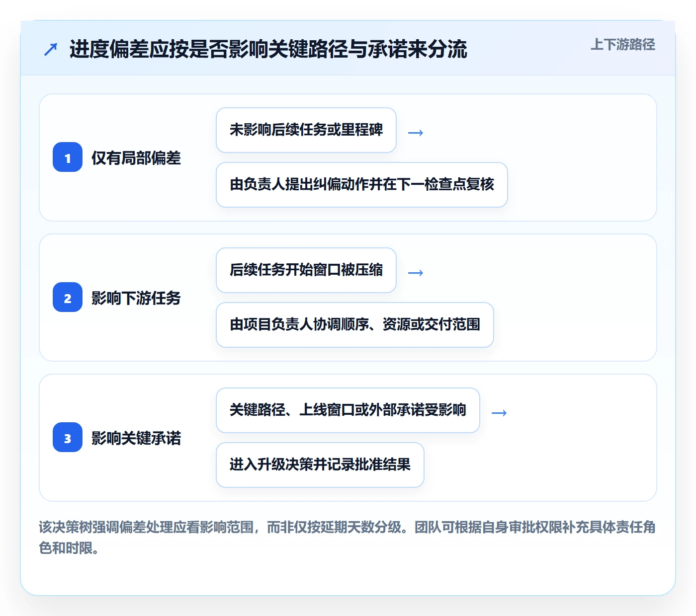Screen dimensions: 696x616
Task: Click arrow after 未影响后续任务或里程碑
Action: point(416,133)
